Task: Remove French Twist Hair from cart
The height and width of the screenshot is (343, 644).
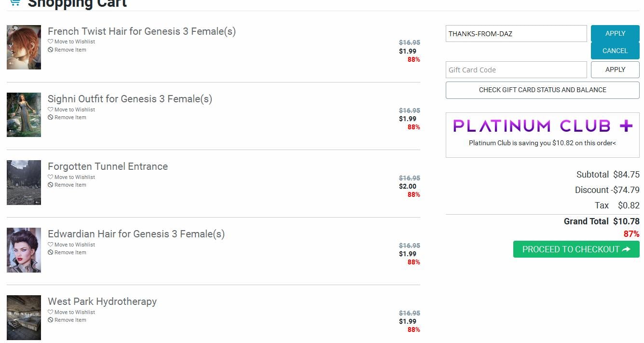Action: click(70, 50)
